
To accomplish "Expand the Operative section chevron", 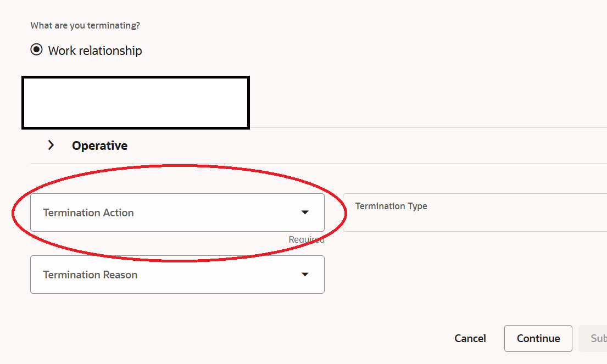I will [51, 145].
